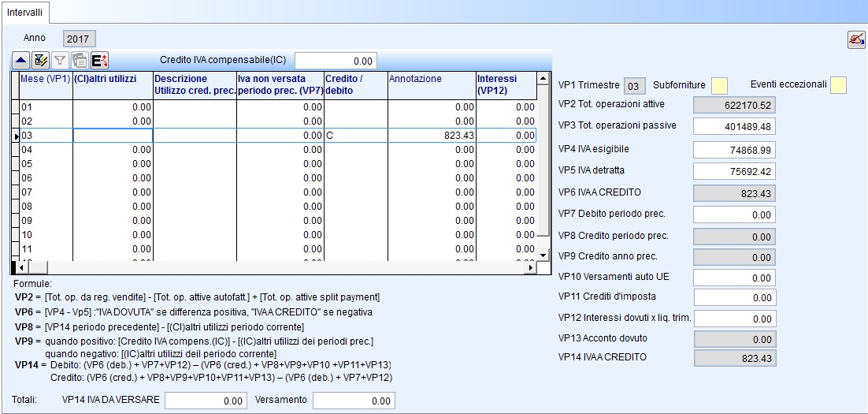Select month row 06 in the grid

tap(273, 178)
